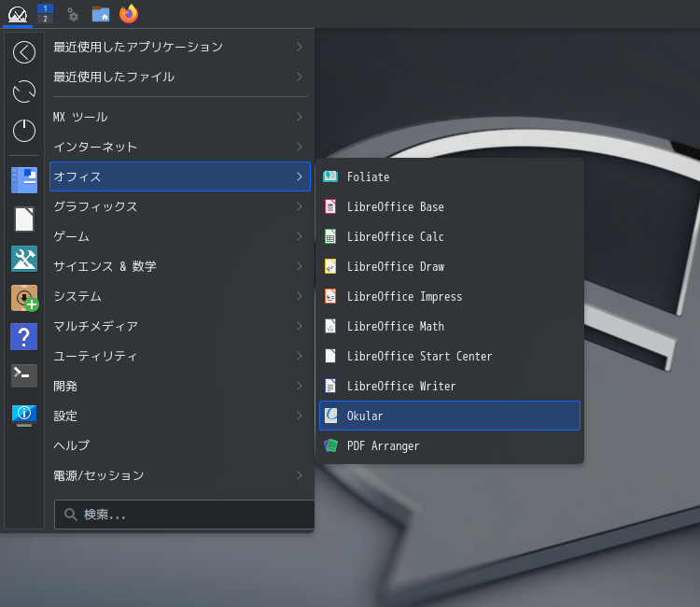Viewport: 700px width, 607px height.
Task: Click the 最近使用したファイル text label
Action: tap(114, 77)
